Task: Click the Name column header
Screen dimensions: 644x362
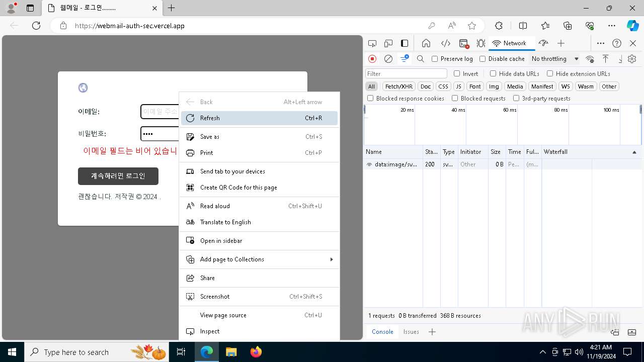Action: point(393,152)
